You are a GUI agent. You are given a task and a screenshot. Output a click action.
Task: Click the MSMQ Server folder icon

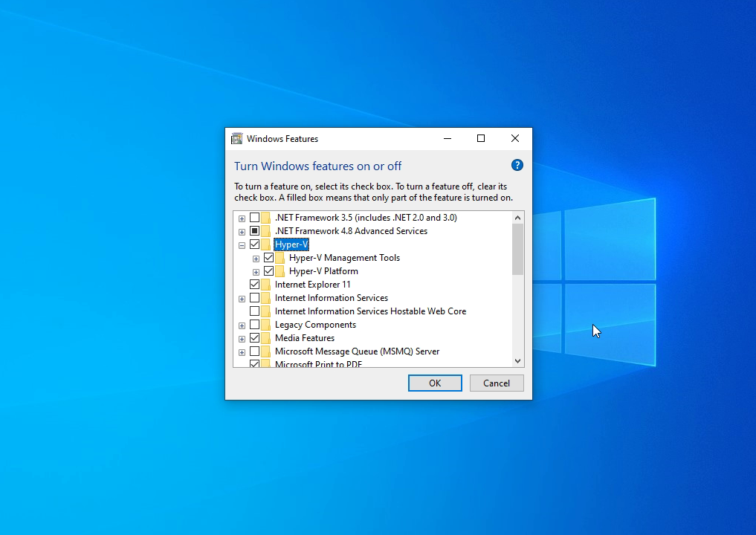265,352
